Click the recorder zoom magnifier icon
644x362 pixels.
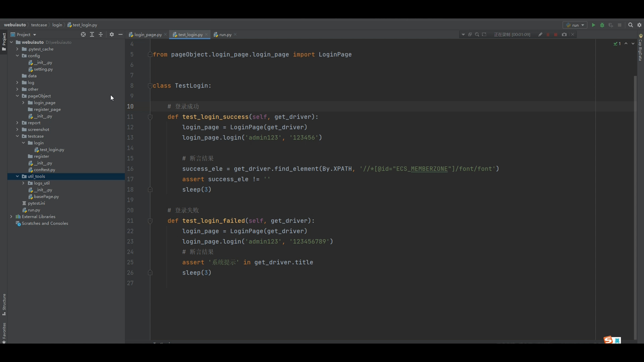point(477,35)
